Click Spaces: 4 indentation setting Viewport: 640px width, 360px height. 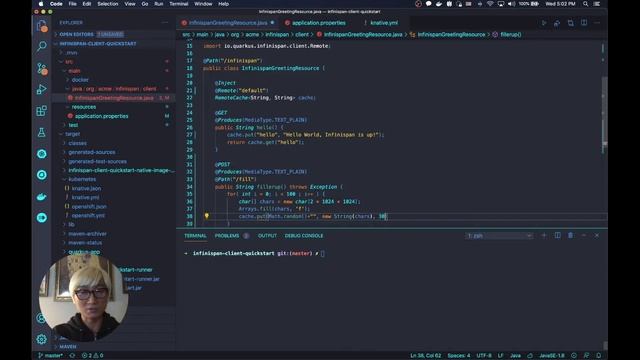tap(458, 356)
